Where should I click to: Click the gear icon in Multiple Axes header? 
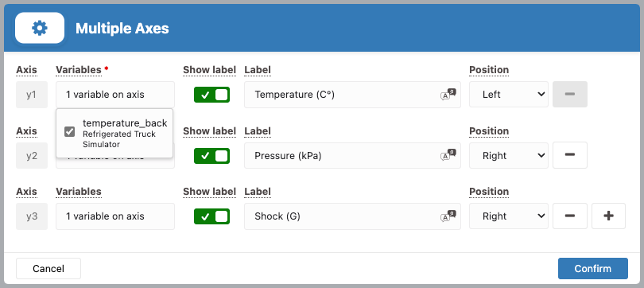(40, 28)
